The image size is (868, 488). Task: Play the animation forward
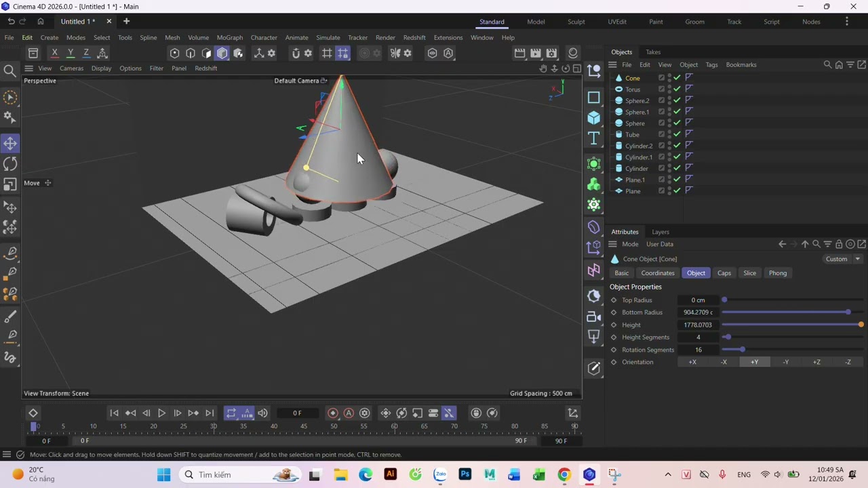(161, 413)
